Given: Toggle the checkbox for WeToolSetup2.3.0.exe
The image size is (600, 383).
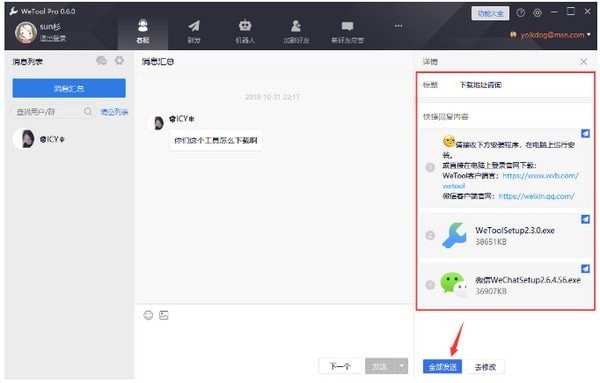Looking at the screenshot, I should tap(585, 219).
